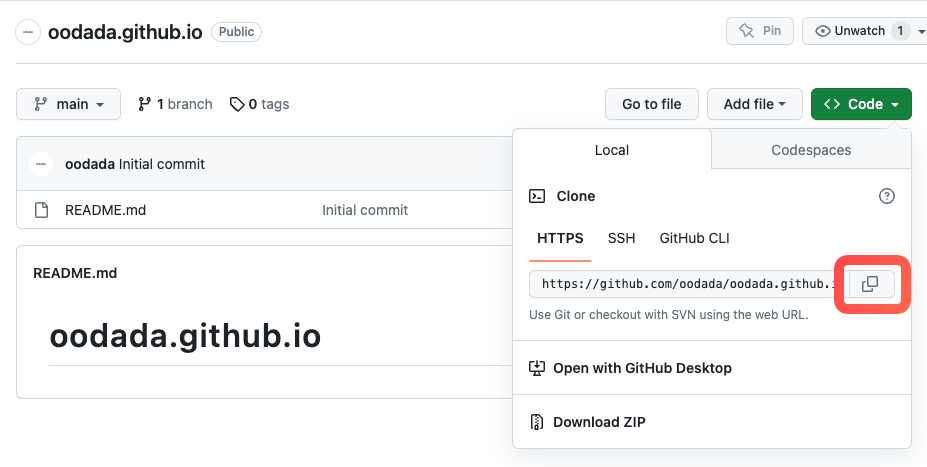Click the terminal icon beside Clone
Image resolution: width=927 pixels, height=467 pixels.
[537, 196]
